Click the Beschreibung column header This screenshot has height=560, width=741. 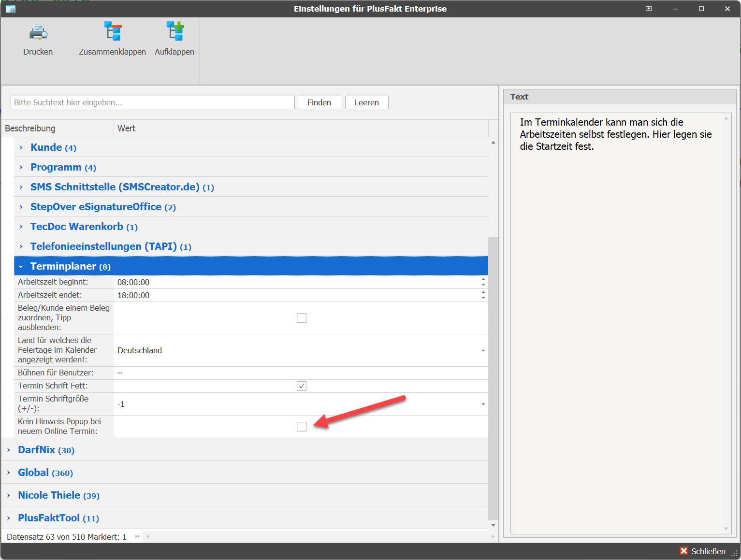(x=58, y=129)
